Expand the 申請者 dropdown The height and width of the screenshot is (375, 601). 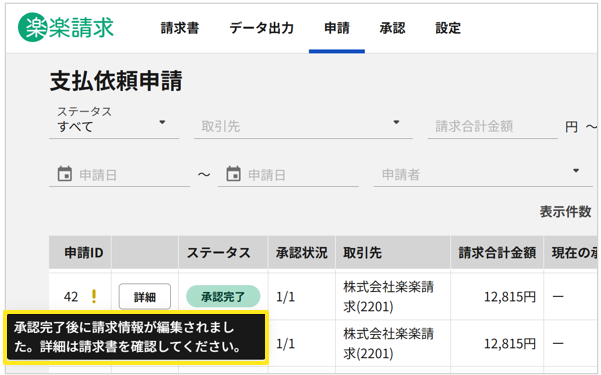[483, 174]
